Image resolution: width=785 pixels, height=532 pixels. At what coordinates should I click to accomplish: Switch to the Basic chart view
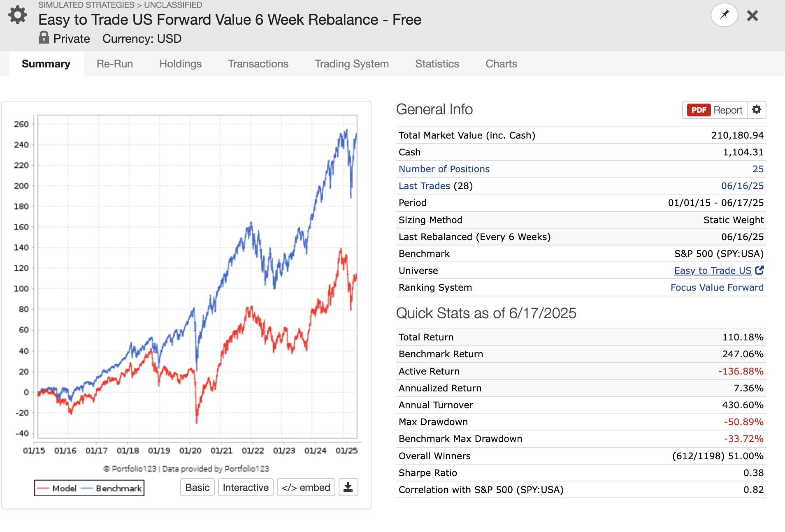pos(197,487)
